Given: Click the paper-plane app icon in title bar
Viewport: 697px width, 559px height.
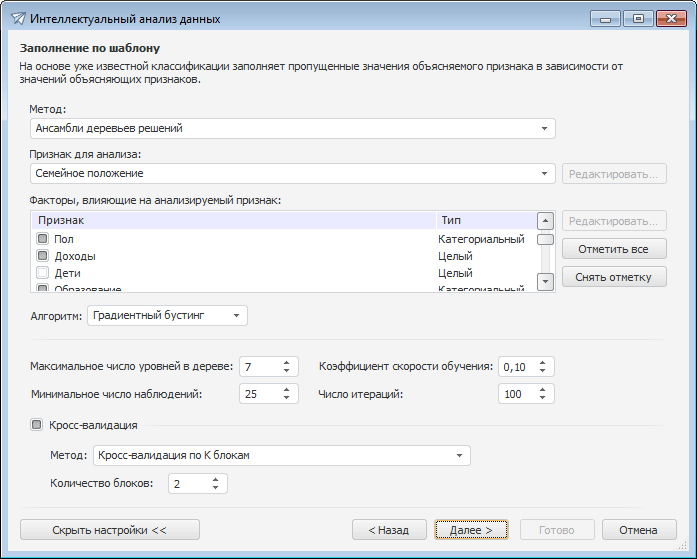Looking at the screenshot, I should coord(17,18).
